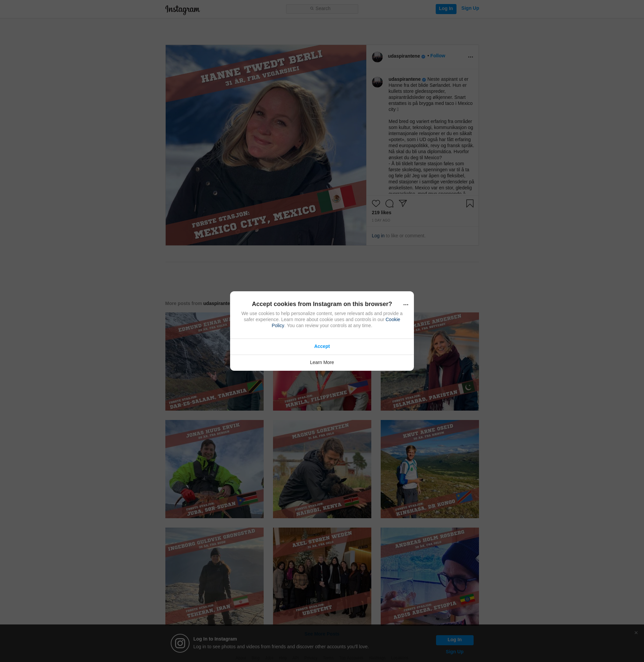Click Log In button in bottom banner
This screenshot has height=662, width=644.
[x=454, y=640]
